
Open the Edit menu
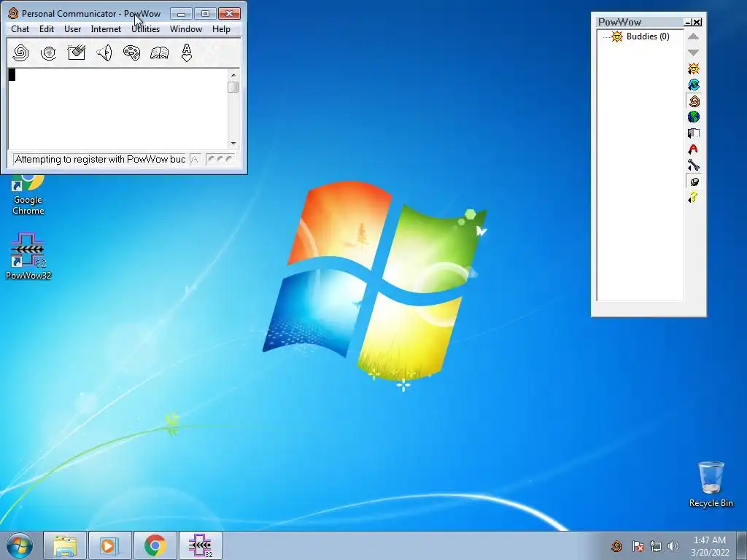pos(46,29)
